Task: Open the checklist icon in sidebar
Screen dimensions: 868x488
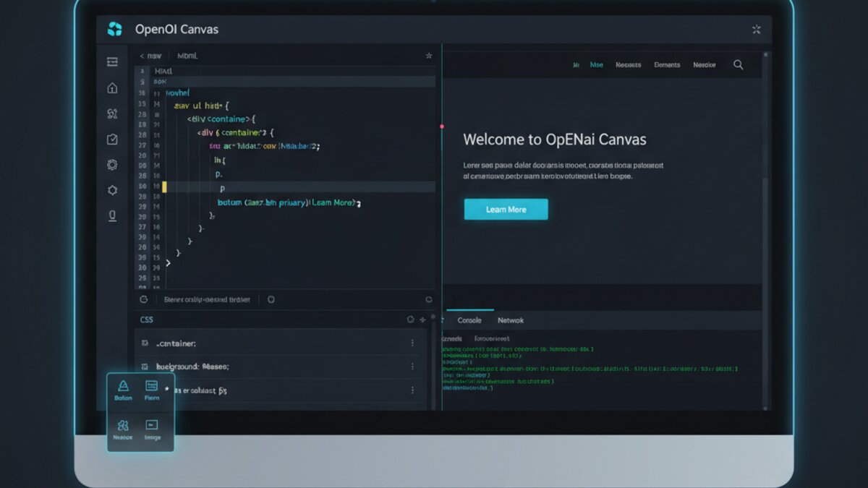Action: pyautogui.click(x=112, y=139)
